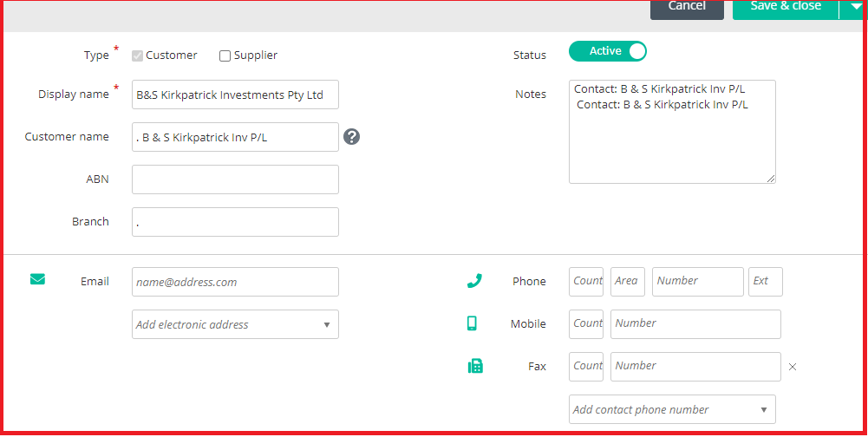
Task: Focus the Phone Area code field
Action: tap(628, 282)
